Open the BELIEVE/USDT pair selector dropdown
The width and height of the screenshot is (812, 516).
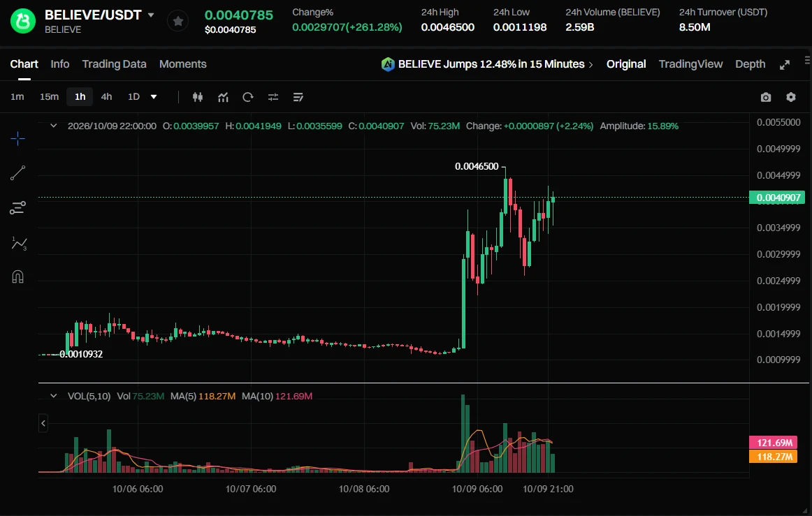[151, 15]
